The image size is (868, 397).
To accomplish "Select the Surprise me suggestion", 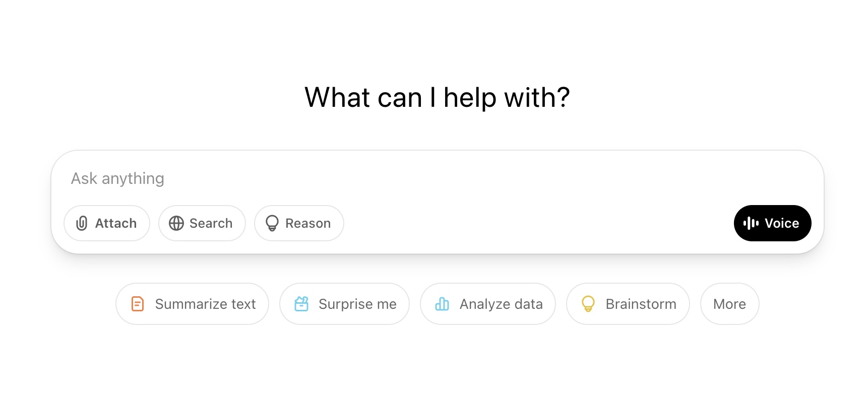I will 344,304.
